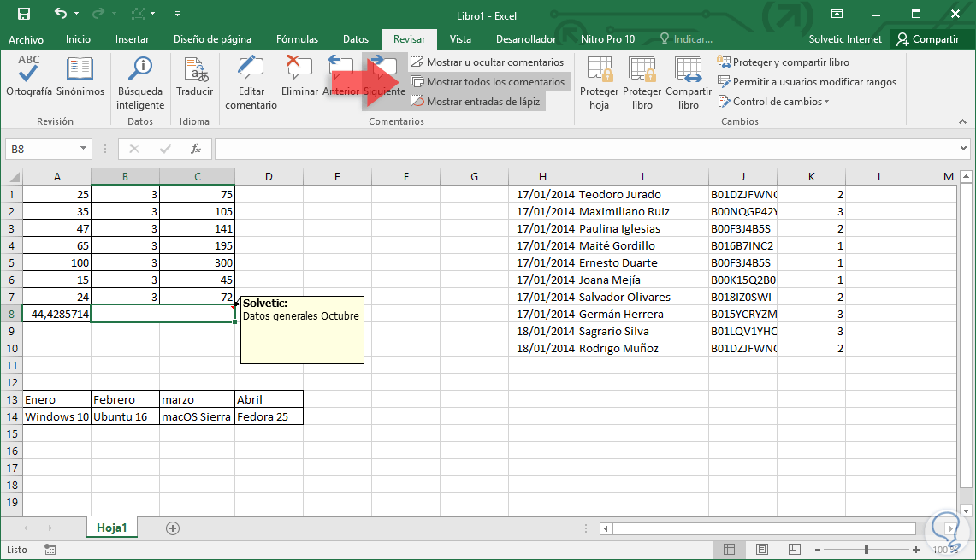Click Editar comentario
Image resolution: width=976 pixels, height=560 pixels.
pos(251,83)
